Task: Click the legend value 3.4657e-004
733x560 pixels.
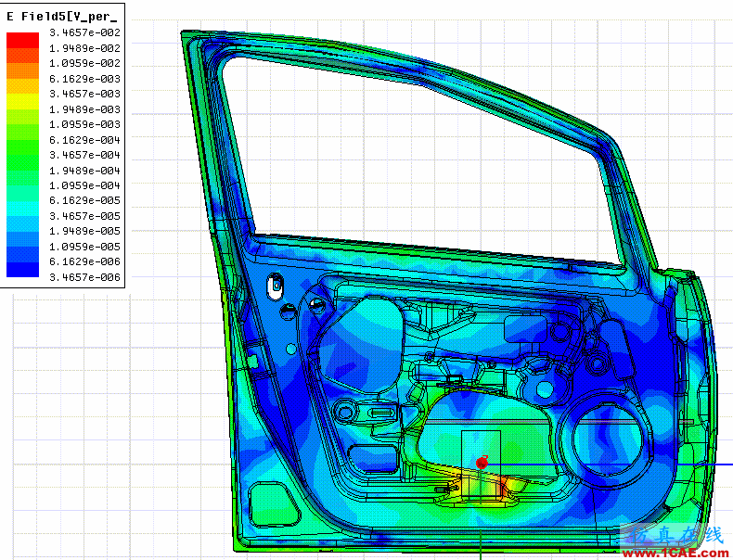Action: coord(84,155)
